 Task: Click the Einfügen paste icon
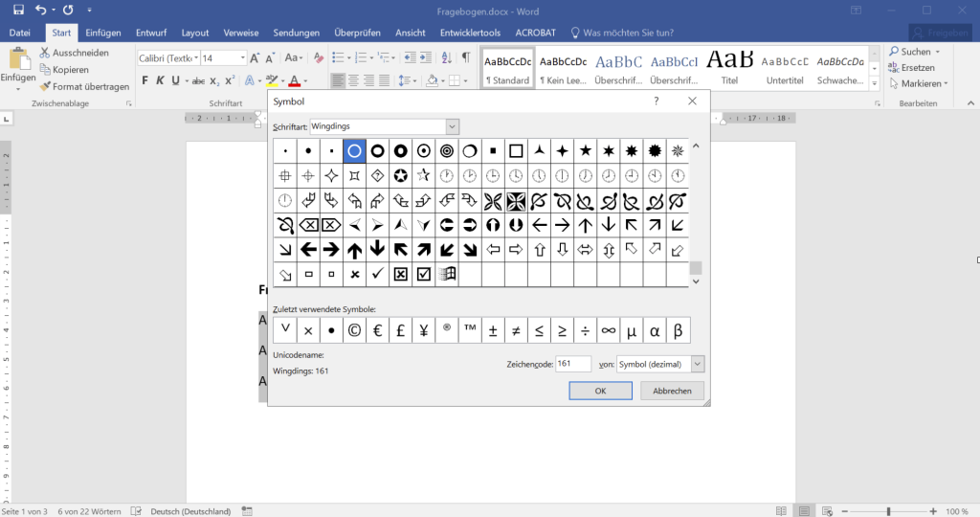click(18, 59)
